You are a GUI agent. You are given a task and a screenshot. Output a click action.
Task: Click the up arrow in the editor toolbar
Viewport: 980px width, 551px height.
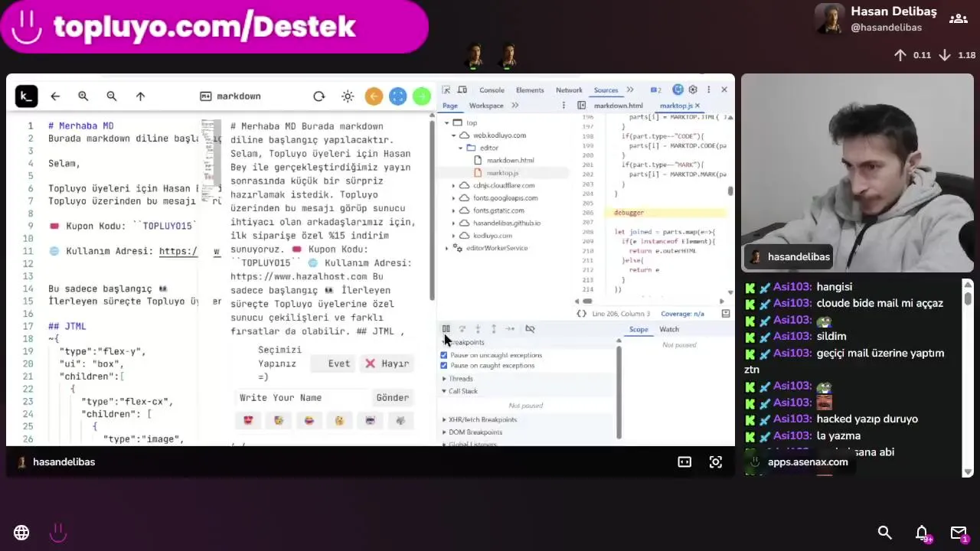coord(140,96)
